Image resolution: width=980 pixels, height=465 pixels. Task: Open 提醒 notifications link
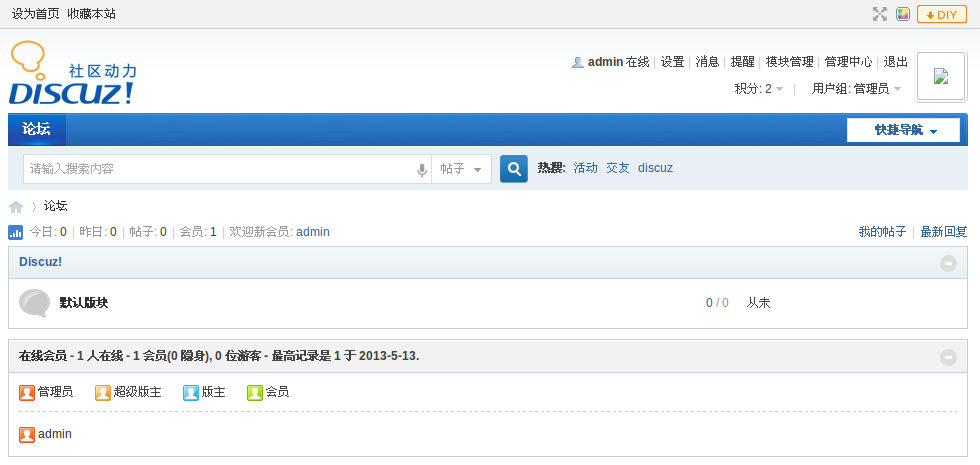coord(742,62)
